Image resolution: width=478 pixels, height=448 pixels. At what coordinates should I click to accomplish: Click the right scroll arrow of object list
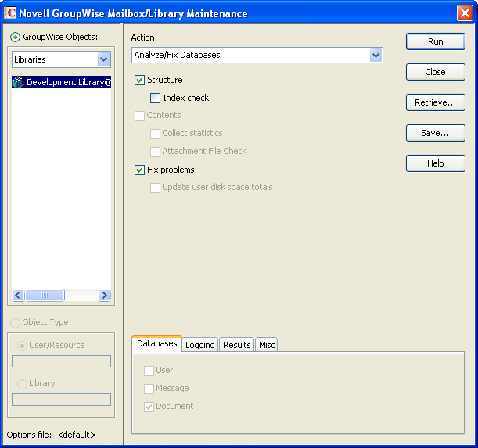(x=104, y=295)
